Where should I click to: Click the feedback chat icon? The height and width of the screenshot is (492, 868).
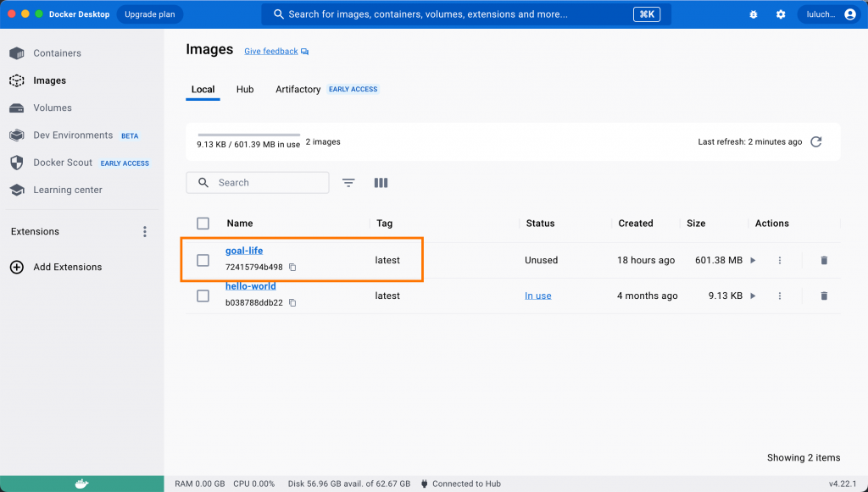pos(304,52)
